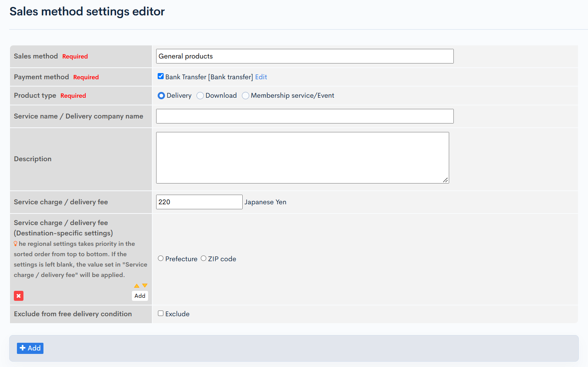Click inside the Description text area

coord(303,158)
